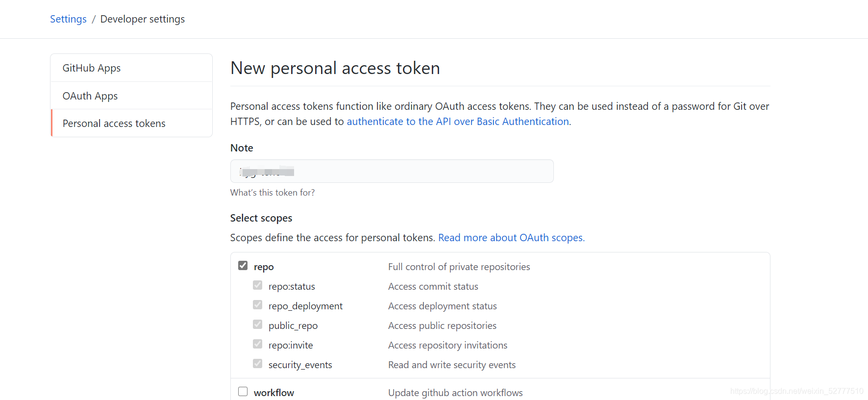Toggle the public_repo checkbox

coord(258,325)
